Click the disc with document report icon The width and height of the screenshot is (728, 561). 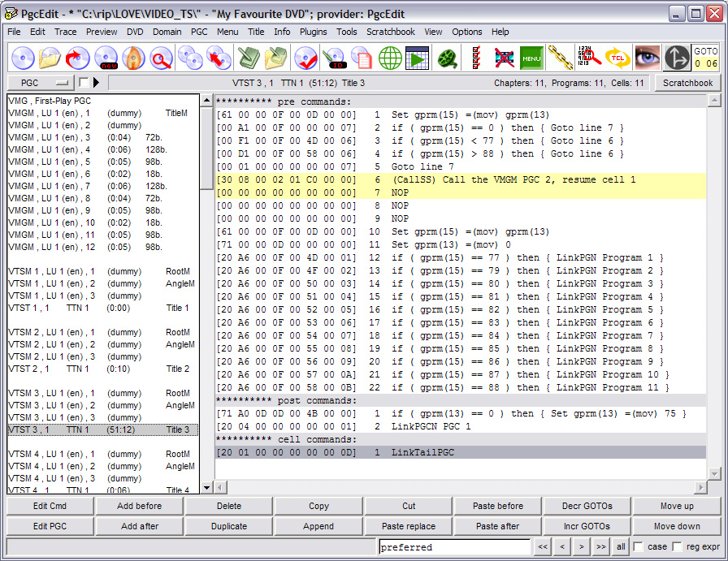(362, 58)
